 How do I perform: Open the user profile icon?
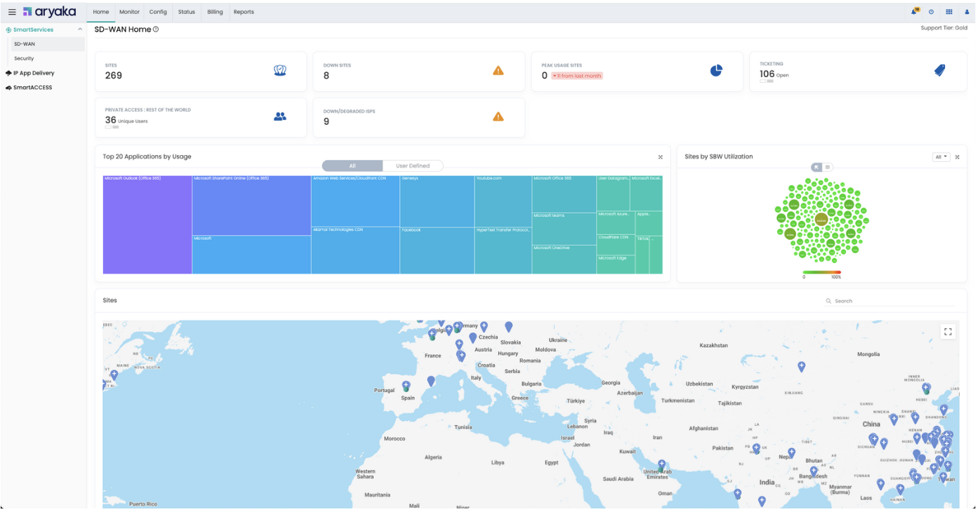coord(967,12)
